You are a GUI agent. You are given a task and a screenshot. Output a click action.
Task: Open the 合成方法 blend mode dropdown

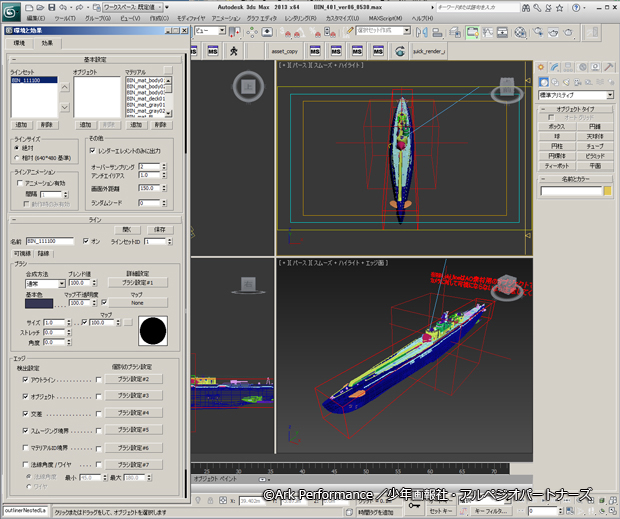pyautogui.click(x=45, y=284)
